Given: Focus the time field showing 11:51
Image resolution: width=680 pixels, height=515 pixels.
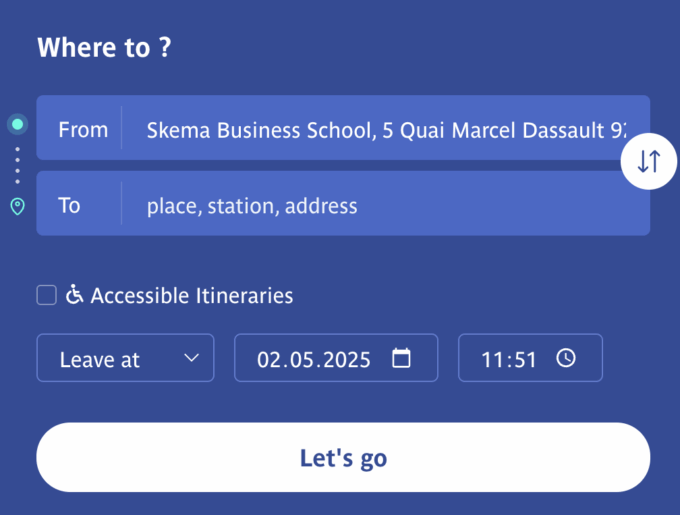Looking at the screenshot, I should click(x=510, y=359).
